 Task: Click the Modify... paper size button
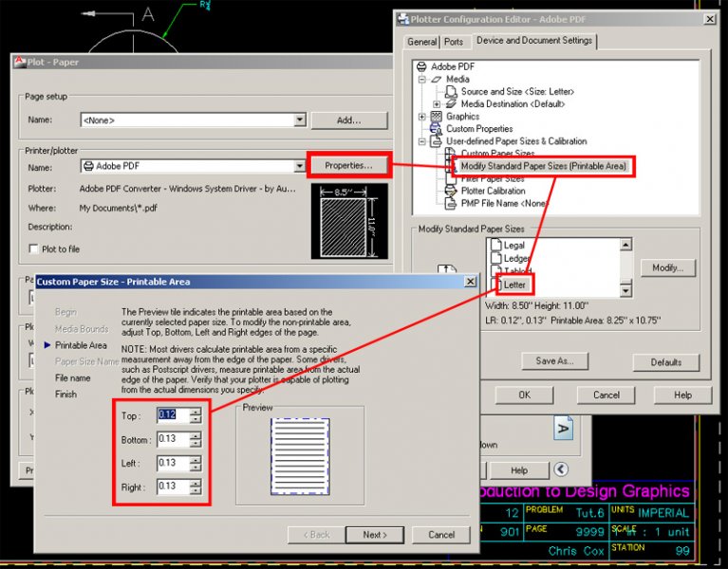(667, 267)
